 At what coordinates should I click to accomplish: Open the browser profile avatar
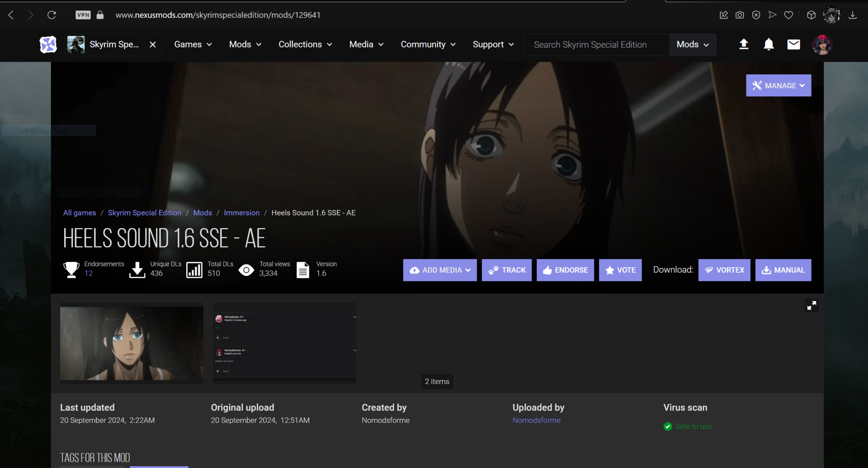pyautogui.click(x=831, y=15)
